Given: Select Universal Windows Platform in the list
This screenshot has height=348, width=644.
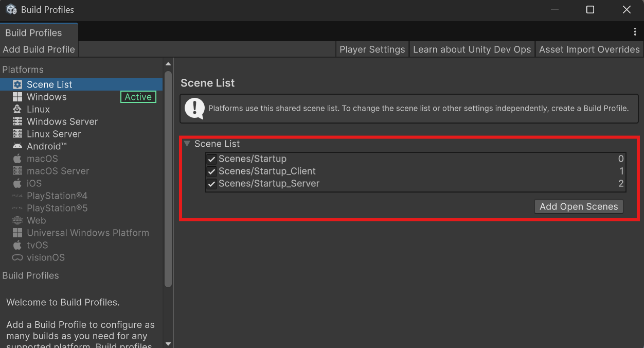Looking at the screenshot, I should pyautogui.click(x=87, y=233).
